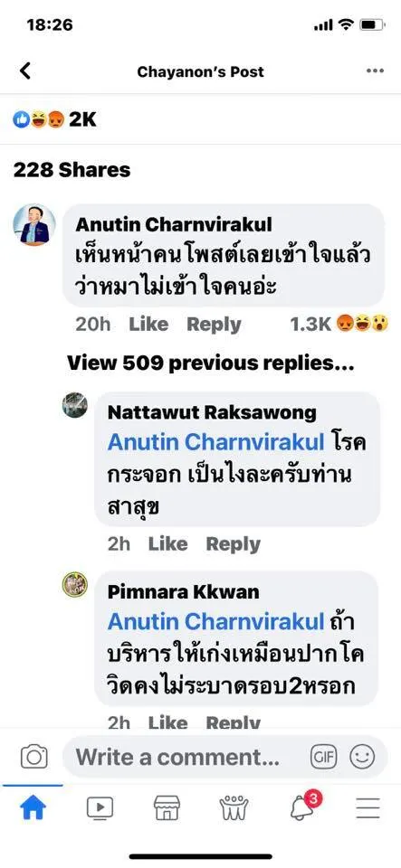Open the GIF picker in comment box
This screenshot has width=401, height=868.
[323, 757]
